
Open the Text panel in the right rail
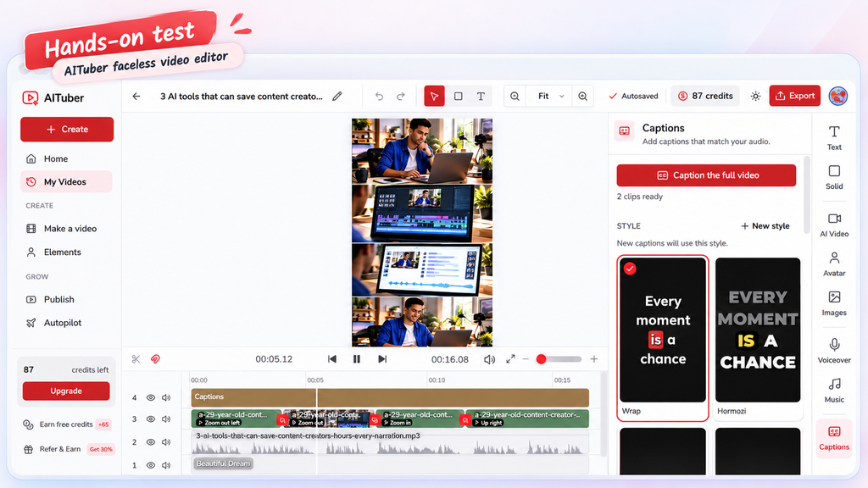pos(834,138)
